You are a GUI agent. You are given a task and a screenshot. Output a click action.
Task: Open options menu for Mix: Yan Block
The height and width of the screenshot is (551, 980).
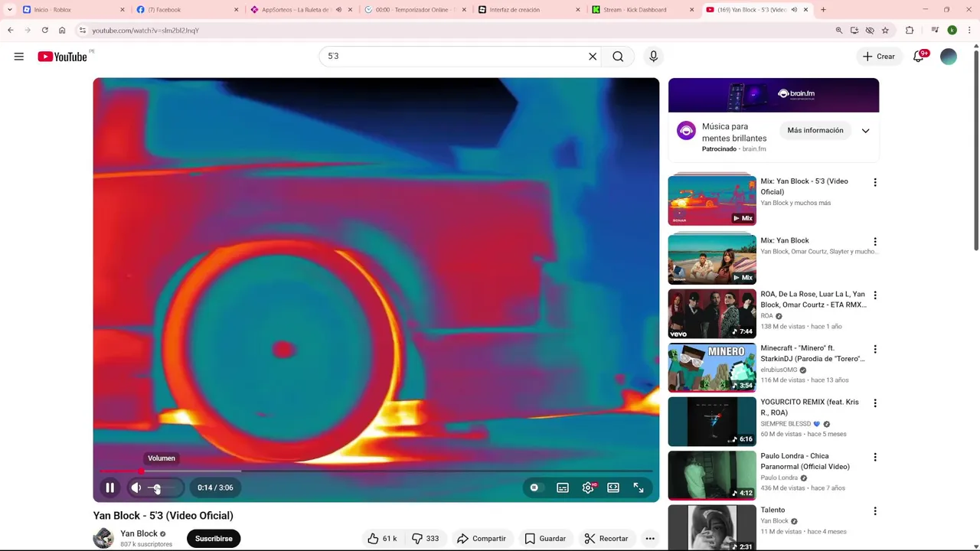pos(875,241)
